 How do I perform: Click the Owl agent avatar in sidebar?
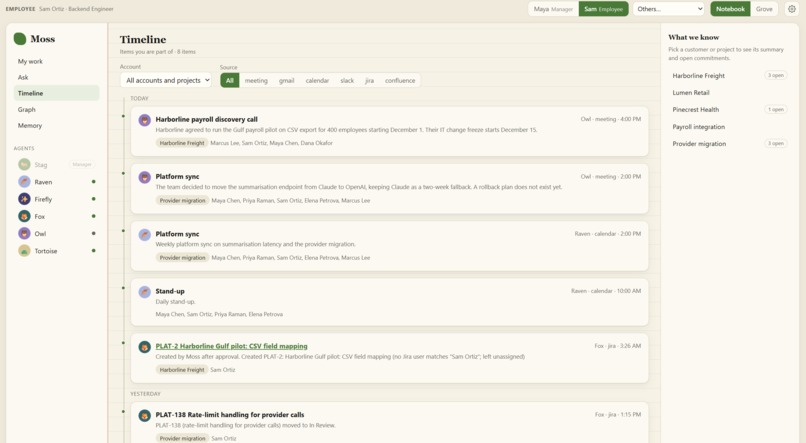24,233
